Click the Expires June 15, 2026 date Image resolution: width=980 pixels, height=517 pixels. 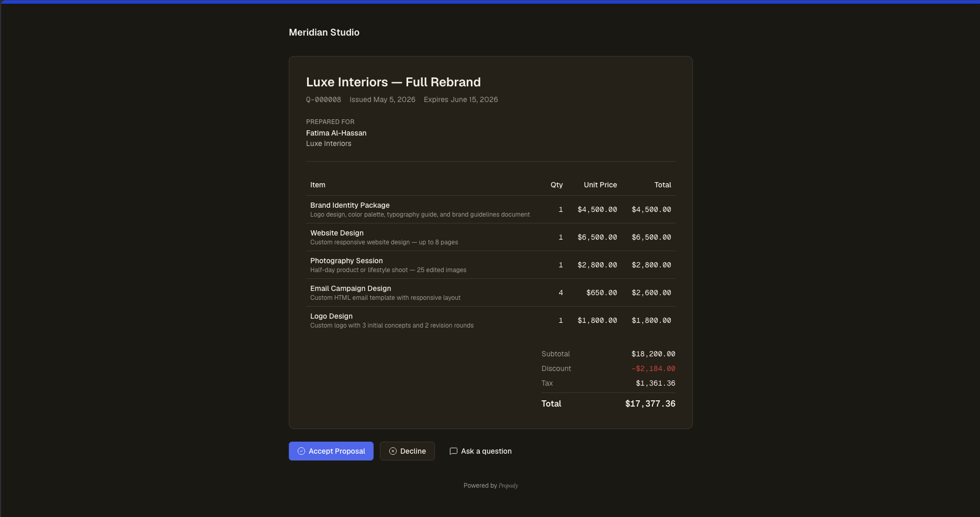click(x=461, y=99)
